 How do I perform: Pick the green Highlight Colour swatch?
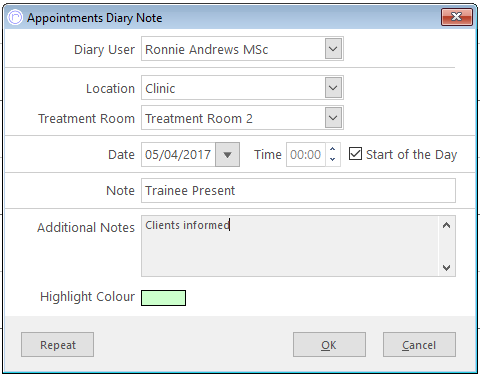tap(163, 298)
